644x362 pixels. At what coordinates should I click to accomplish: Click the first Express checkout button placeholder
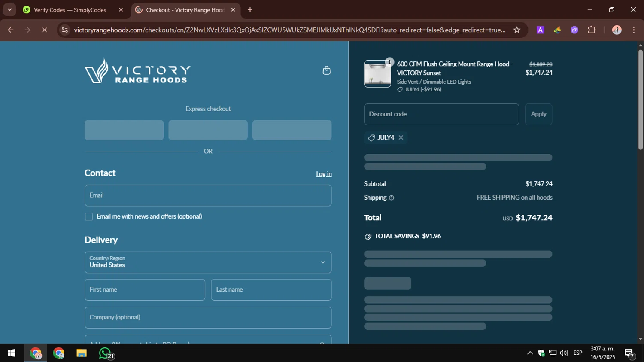[124, 130]
